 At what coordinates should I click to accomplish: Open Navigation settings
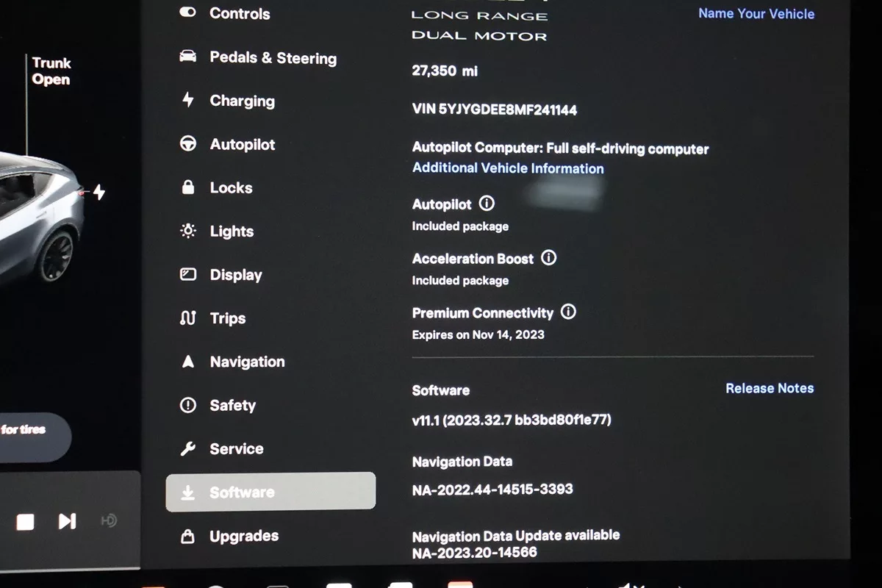tap(232, 362)
